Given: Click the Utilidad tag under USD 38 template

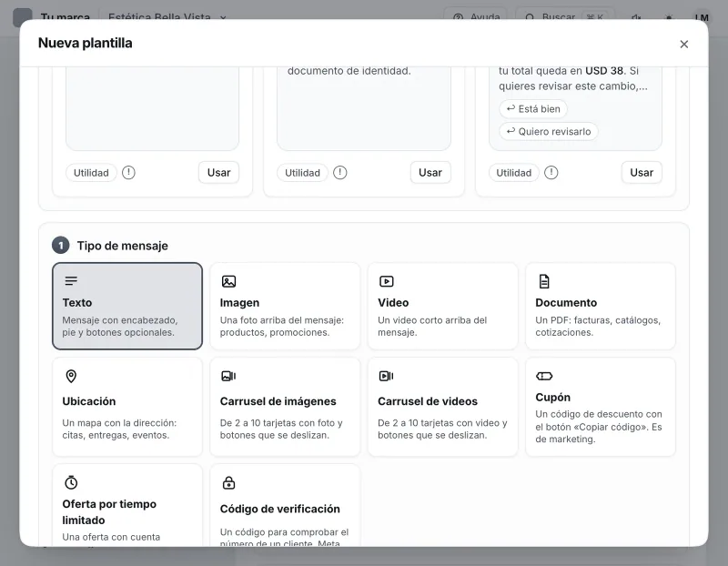Looking at the screenshot, I should point(513,173).
